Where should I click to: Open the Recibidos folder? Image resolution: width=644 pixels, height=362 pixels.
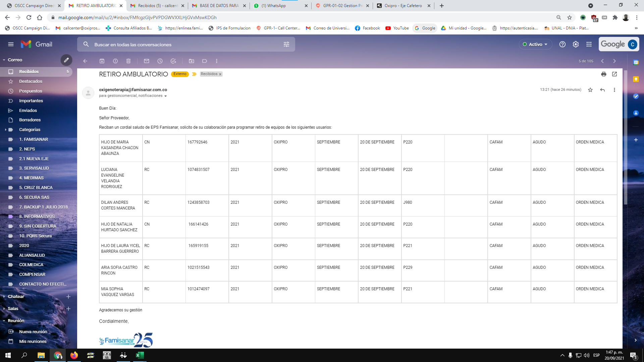[x=36, y=72]
